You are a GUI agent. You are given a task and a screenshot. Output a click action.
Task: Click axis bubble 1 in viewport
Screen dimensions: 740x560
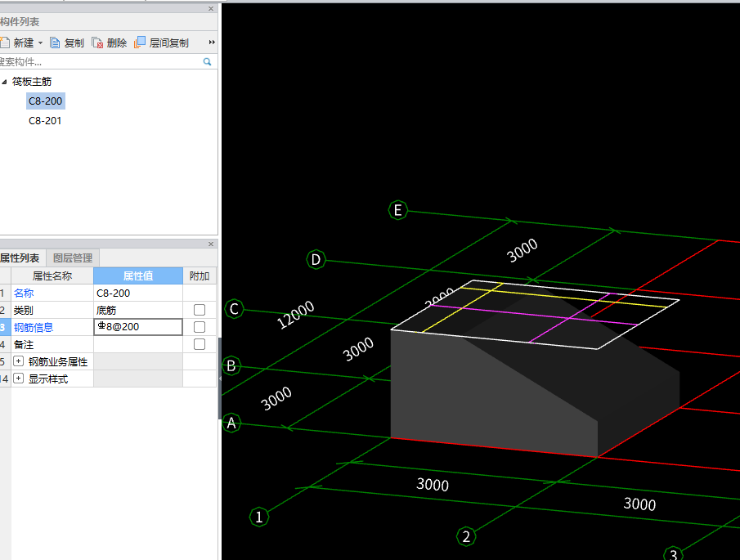pos(259,517)
